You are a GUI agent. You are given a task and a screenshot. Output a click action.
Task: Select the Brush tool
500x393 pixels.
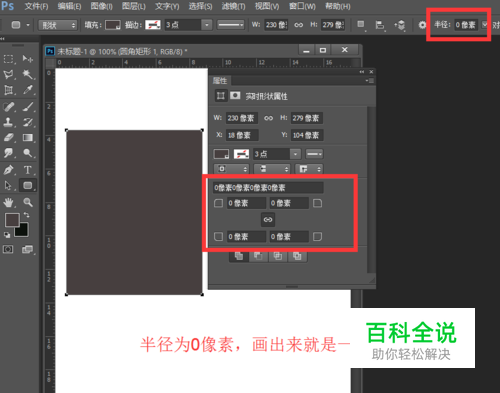tap(28, 107)
